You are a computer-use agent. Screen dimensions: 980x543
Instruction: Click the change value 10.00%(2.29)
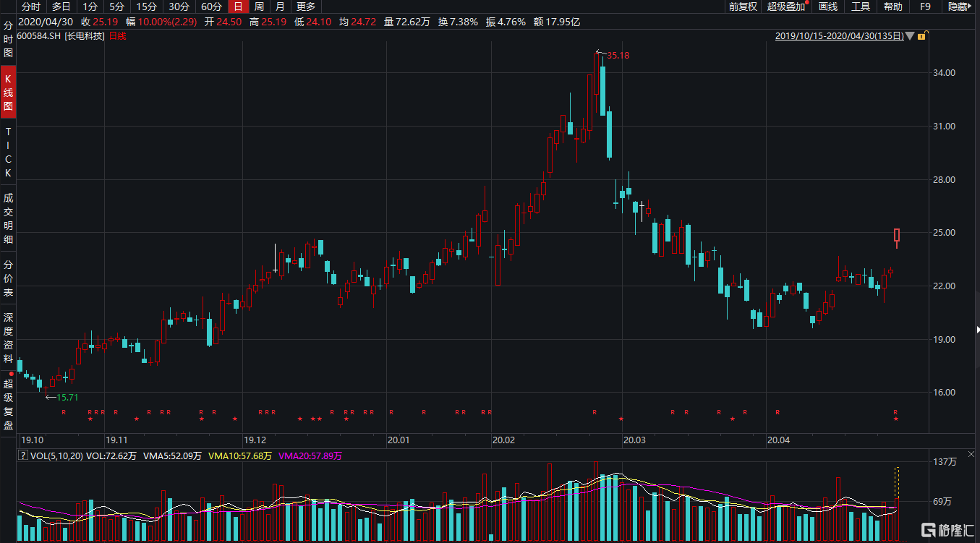(x=168, y=22)
